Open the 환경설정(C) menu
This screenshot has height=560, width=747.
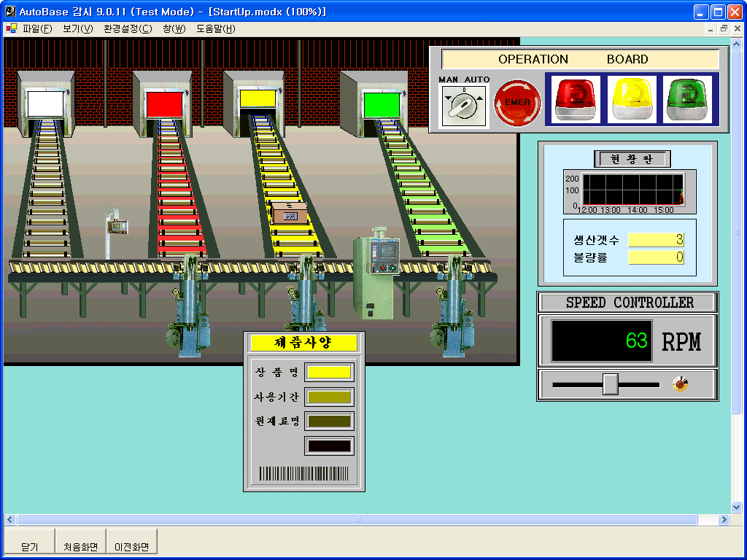coord(128,29)
